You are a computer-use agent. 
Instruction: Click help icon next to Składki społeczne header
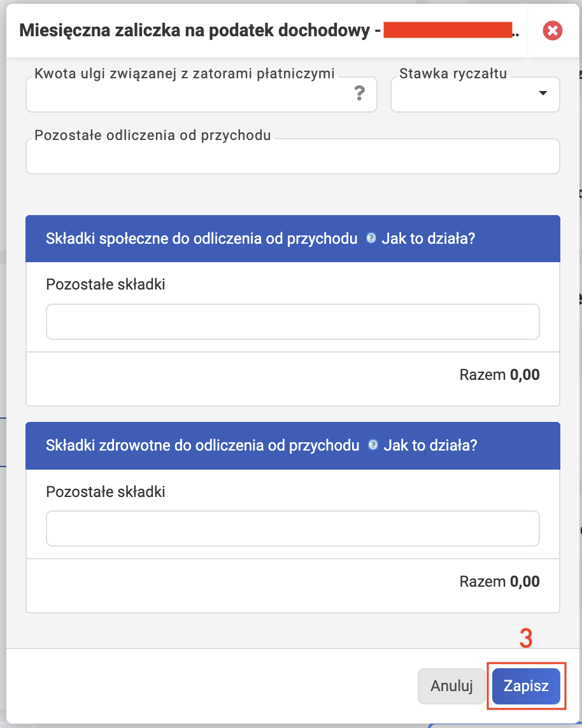coord(371,238)
